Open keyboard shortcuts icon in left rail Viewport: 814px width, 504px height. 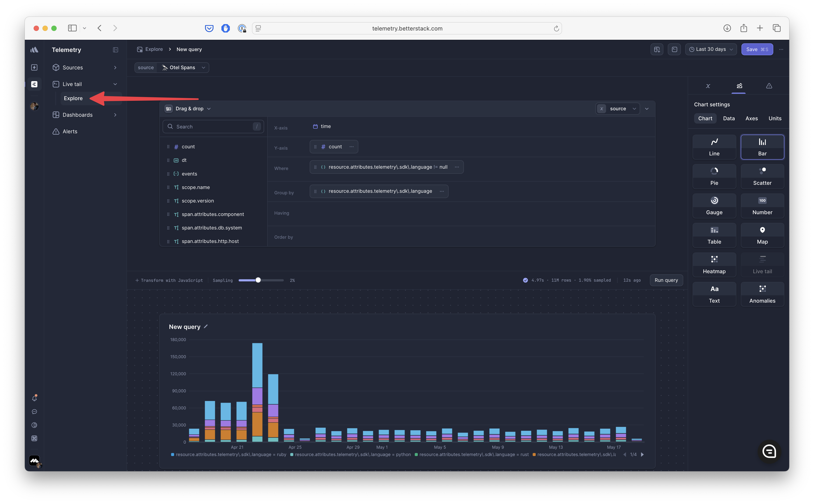34,438
